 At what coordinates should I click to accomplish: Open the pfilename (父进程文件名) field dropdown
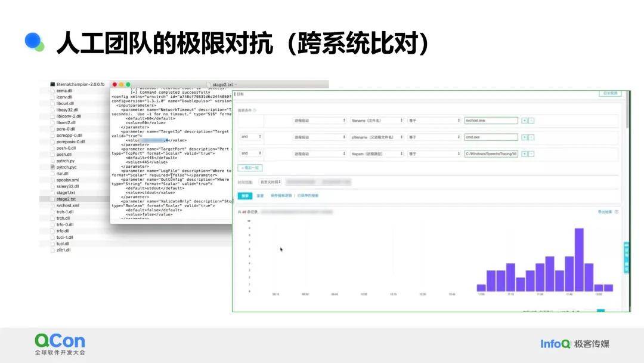[x=377, y=137]
